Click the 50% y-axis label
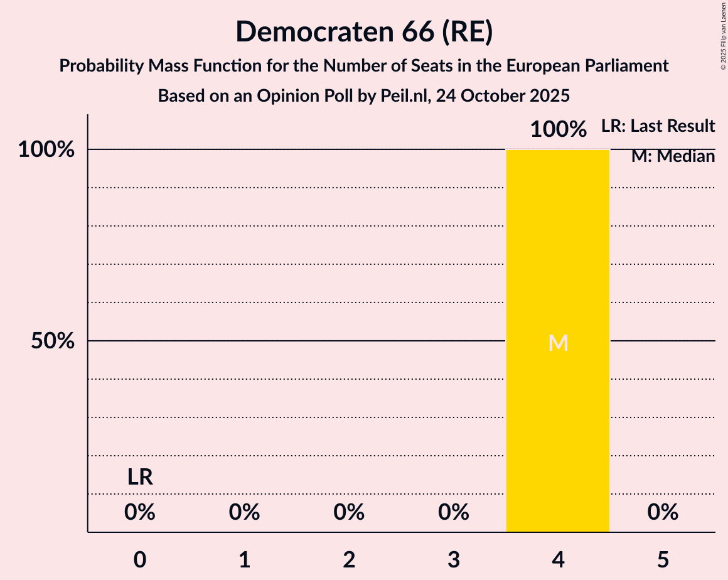Viewport: 728px width, 580px height. pyautogui.click(x=53, y=341)
